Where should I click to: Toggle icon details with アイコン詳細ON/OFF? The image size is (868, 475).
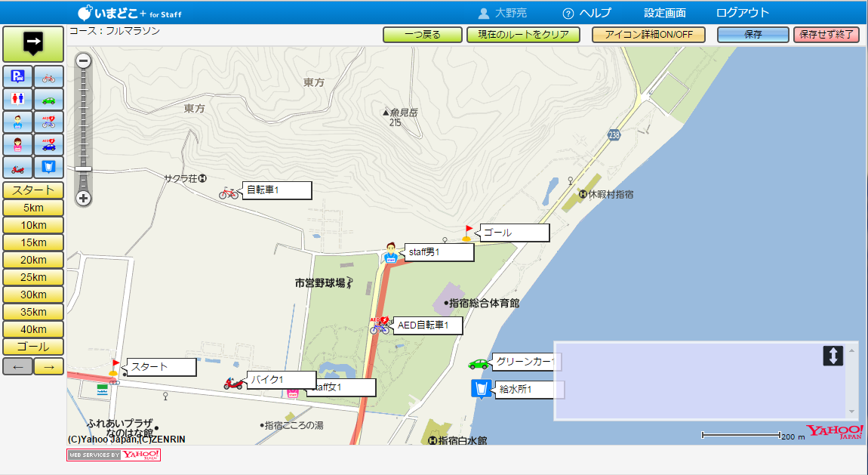click(649, 35)
